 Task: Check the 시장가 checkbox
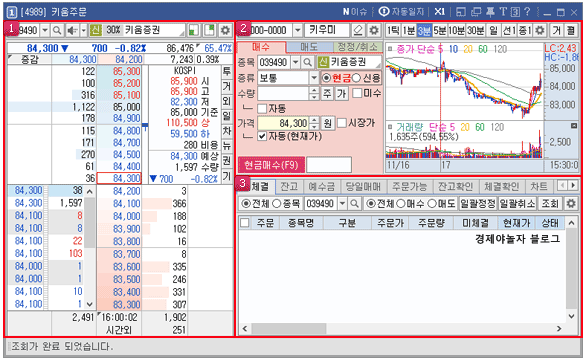point(342,123)
